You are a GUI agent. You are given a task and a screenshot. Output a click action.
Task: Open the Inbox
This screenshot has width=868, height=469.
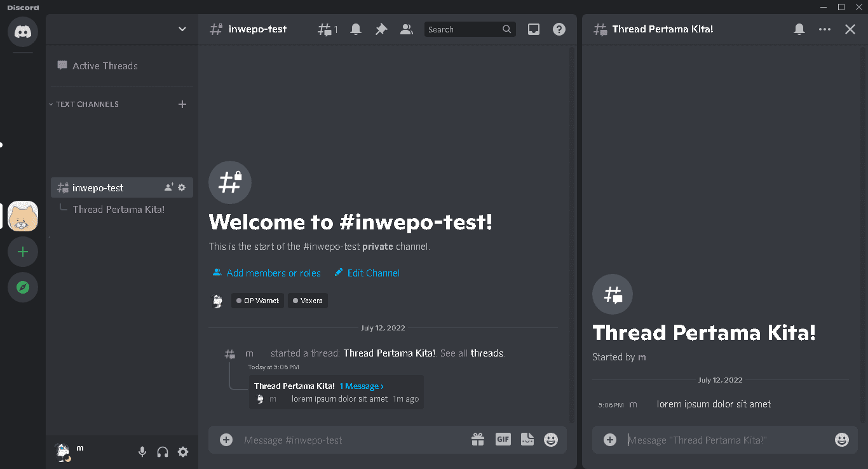[534, 29]
